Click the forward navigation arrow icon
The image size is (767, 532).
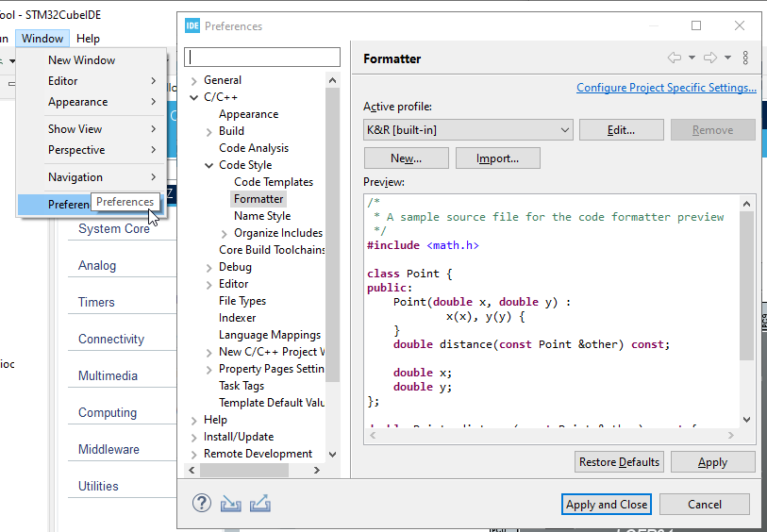[710, 58]
